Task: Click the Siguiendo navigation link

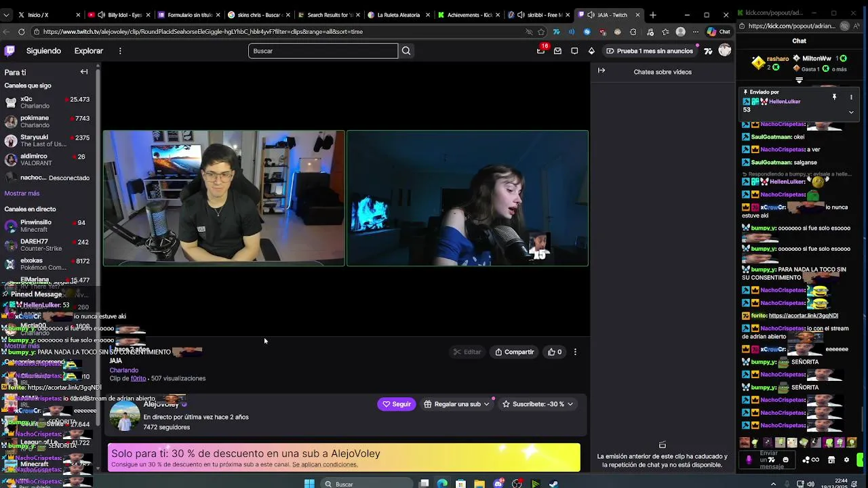Action: (43, 51)
